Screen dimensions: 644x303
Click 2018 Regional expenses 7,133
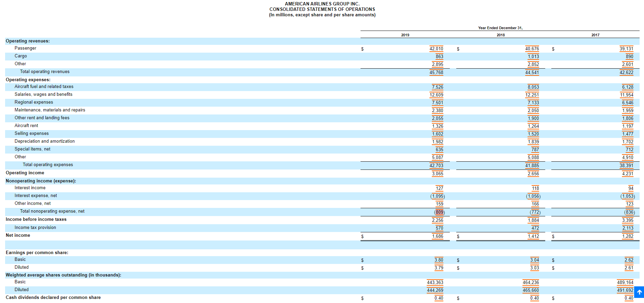coord(533,103)
